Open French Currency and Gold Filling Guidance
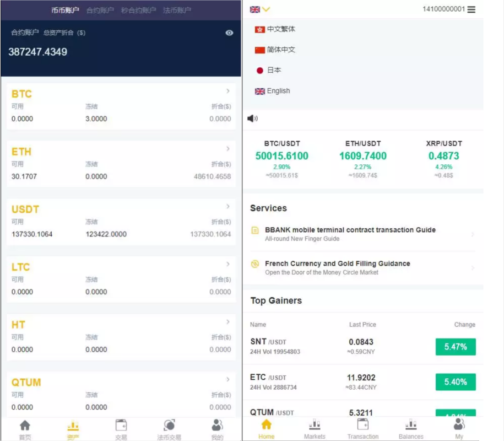Viewport: 504px width, 441px height. click(362, 268)
